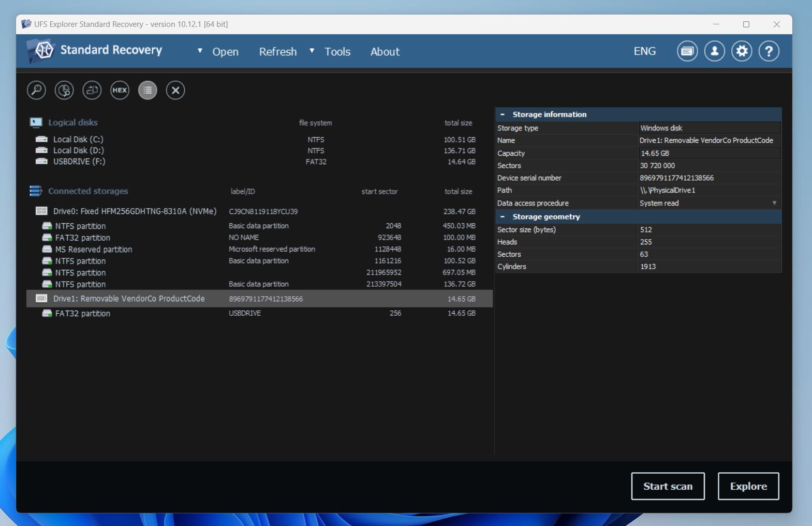This screenshot has width=812, height=526.
Task: Select the MS Reserved partition
Action: click(x=259, y=249)
